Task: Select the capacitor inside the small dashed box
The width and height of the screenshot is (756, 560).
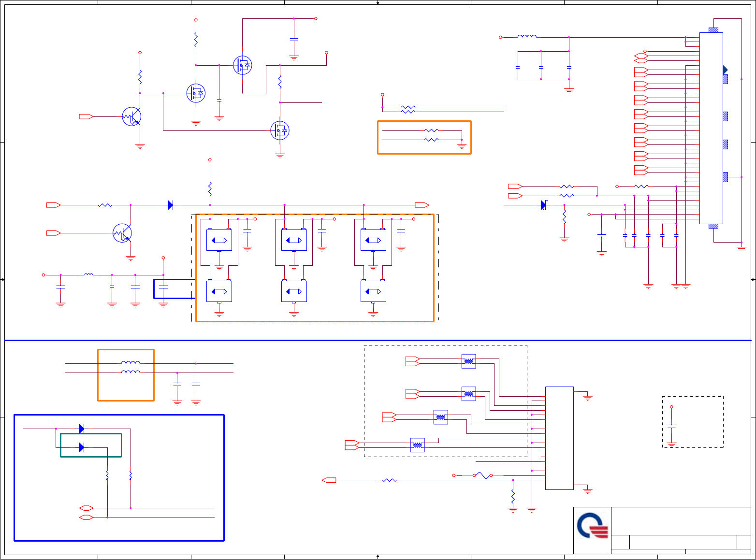Action: (x=671, y=426)
